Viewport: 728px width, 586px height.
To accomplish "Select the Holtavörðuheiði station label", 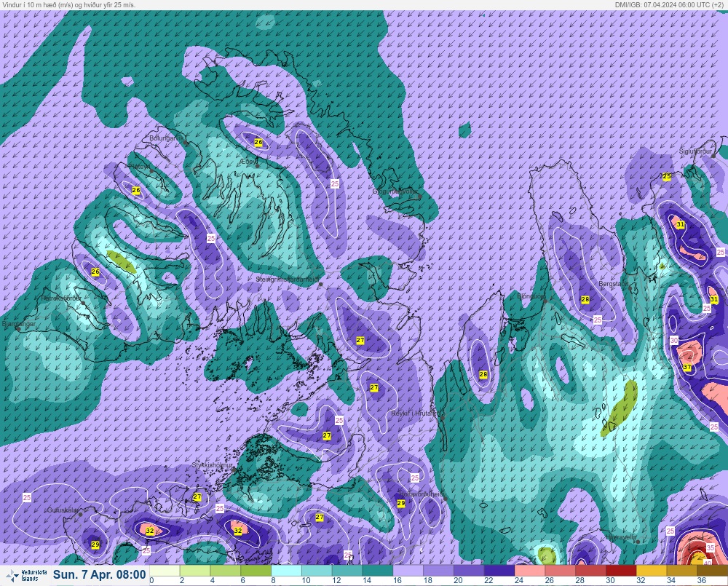I will [422, 494].
